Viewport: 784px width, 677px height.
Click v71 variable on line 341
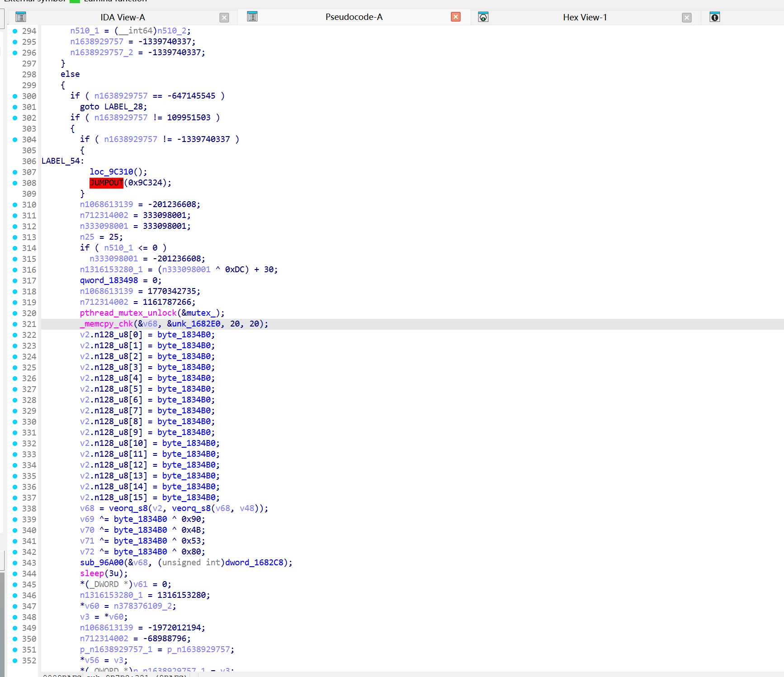[87, 541]
